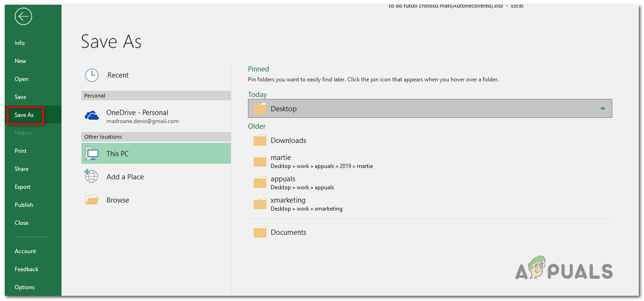Select Save As in the sidebar

[24, 115]
